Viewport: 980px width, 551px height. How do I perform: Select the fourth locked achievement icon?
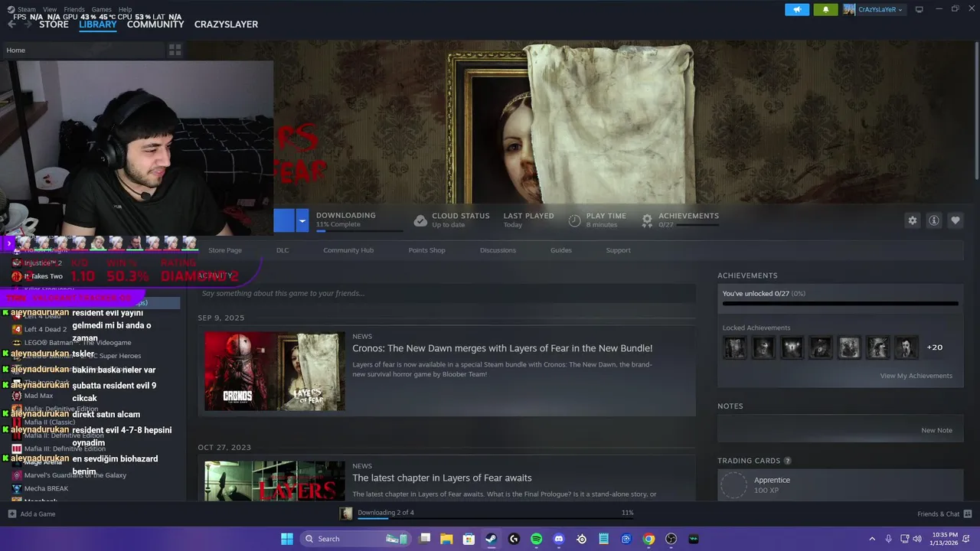coord(820,347)
